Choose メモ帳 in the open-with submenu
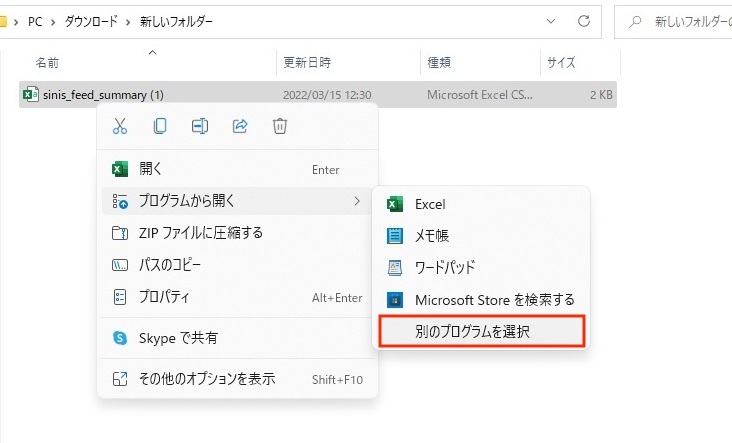Screen dimensions: 732x443 pos(432,236)
